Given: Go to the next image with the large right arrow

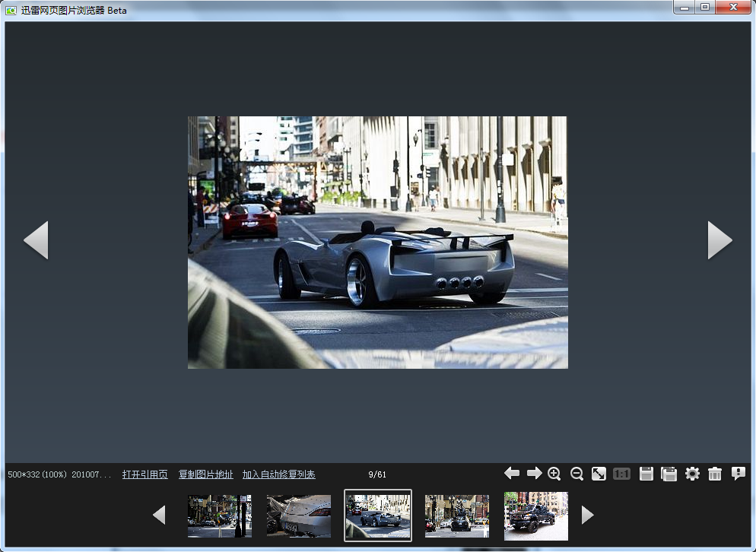Looking at the screenshot, I should point(719,240).
